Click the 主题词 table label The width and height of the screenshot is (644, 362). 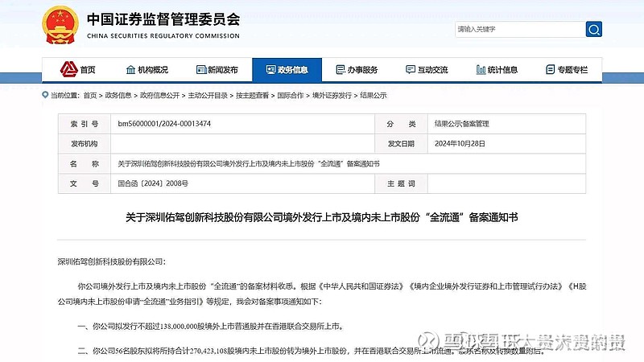coord(401,183)
